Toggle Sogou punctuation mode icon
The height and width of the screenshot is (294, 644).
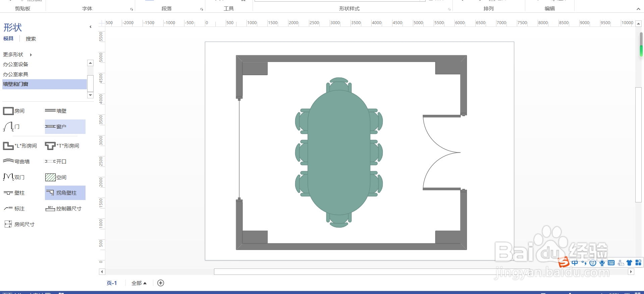[584, 263]
